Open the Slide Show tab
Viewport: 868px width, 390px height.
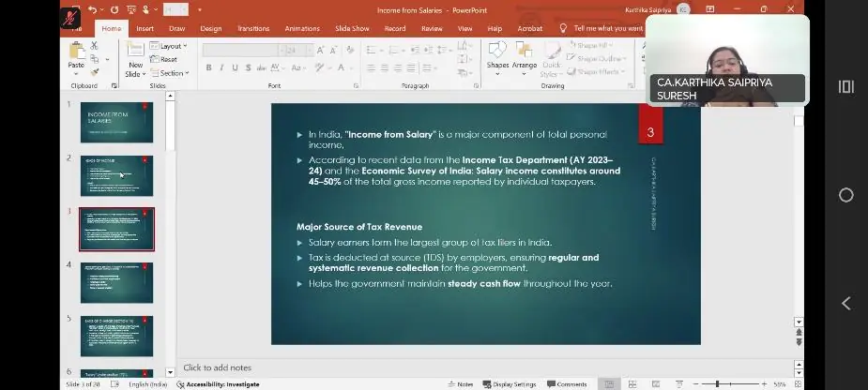click(x=352, y=28)
